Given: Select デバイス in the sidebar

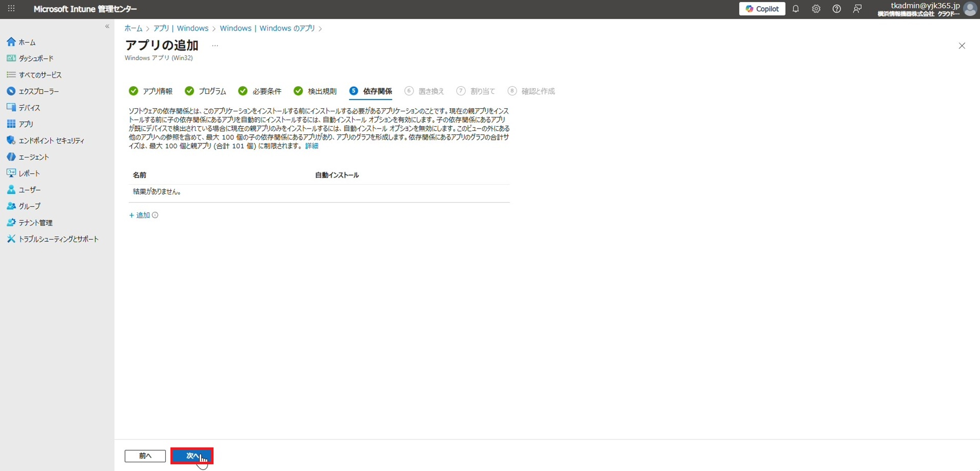Looking at the screenshot, I should 29,108.
